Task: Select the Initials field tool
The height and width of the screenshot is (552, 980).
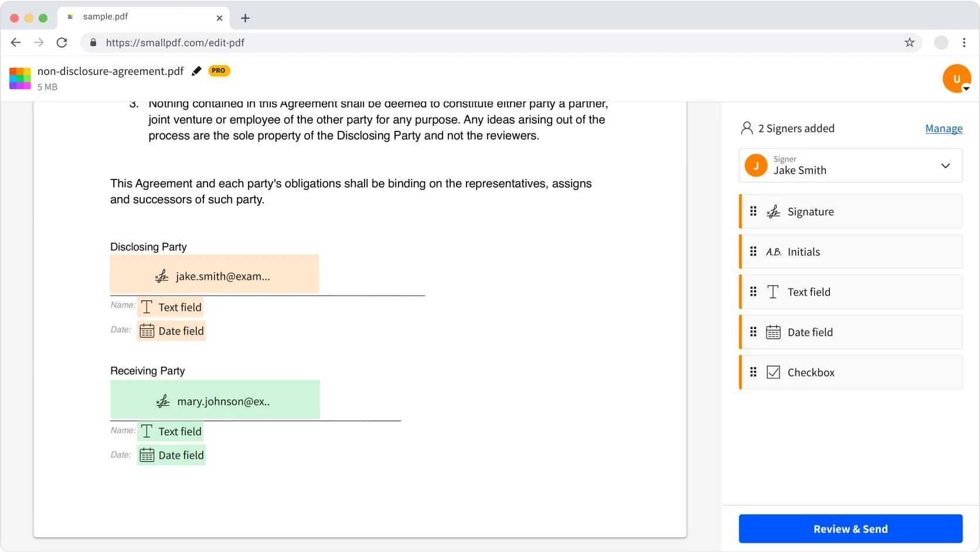Action: (x=850, y=252)
